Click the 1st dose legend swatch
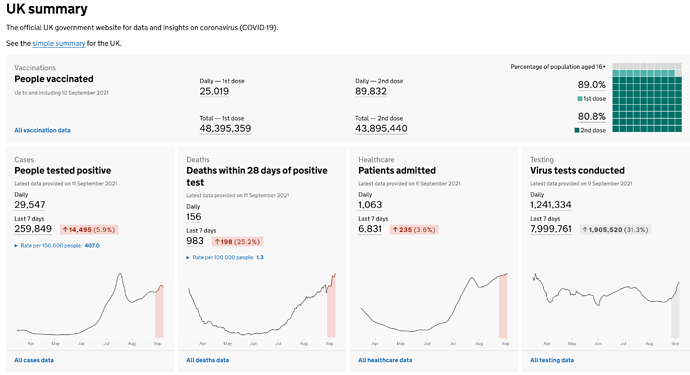690x375 pixels. click(580, 99)
